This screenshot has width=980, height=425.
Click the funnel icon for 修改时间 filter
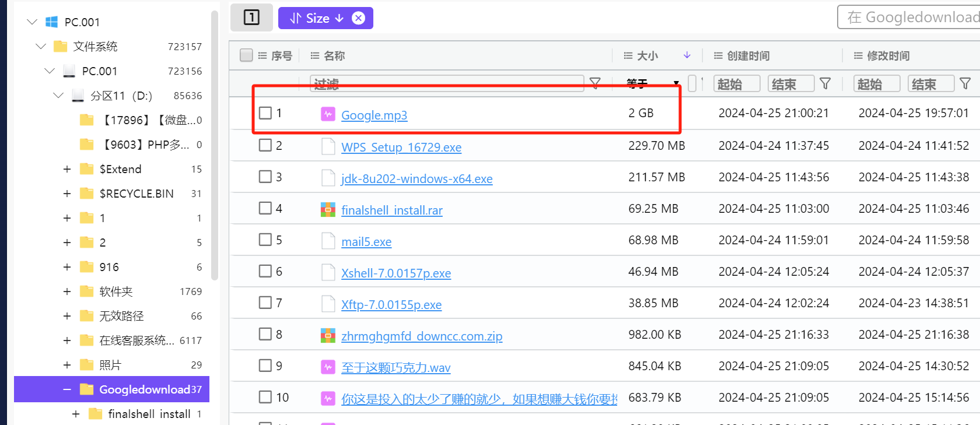click(x=965, y=84)
